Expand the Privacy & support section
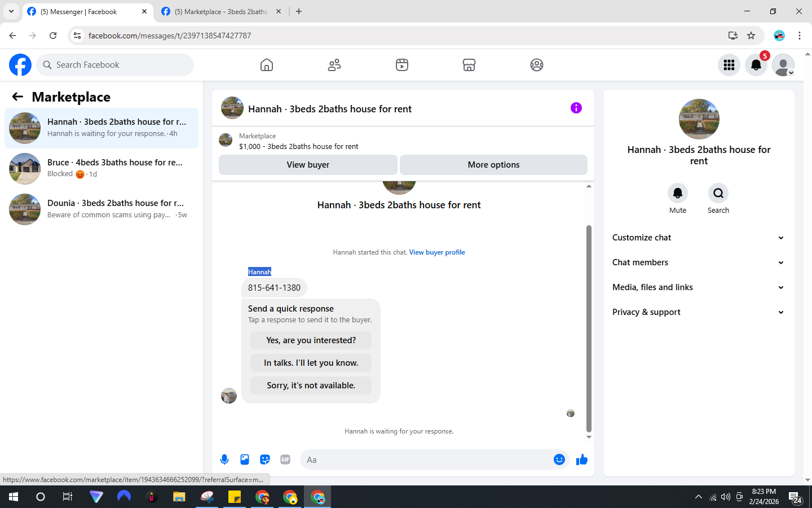The width and height of the screenshot is (812, 508). [x=699, y=312]
